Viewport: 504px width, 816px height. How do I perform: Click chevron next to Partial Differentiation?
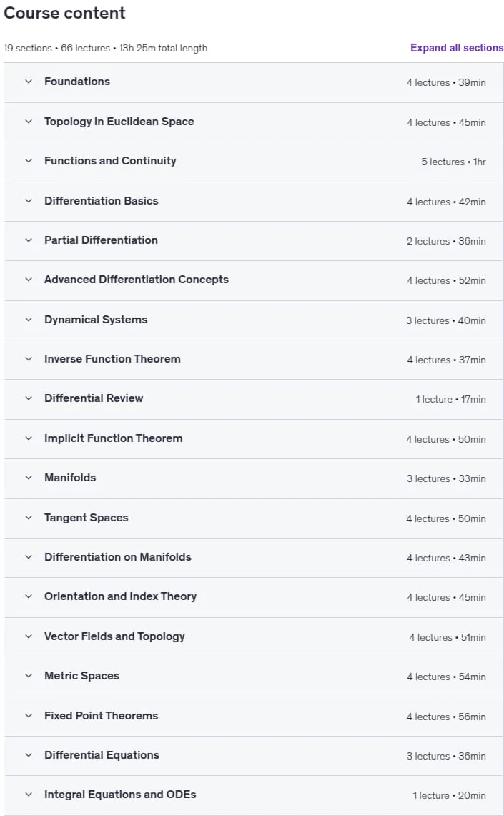[x=29, y=240]
